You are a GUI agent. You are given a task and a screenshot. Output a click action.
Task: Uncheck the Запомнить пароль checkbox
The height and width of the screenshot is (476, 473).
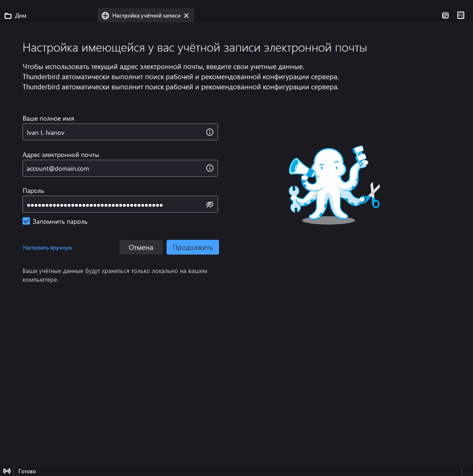click(x=26, y=221)
